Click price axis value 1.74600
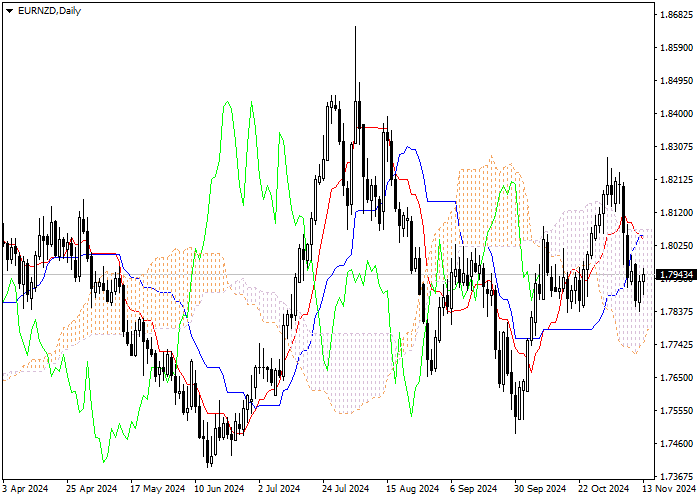The width and height of the screenshot is (700, 500). (676, 444)
